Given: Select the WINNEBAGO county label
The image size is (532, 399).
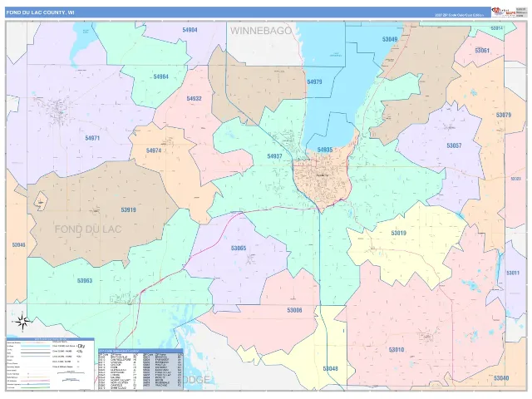Looking at the screenshot, I should 261,31.
